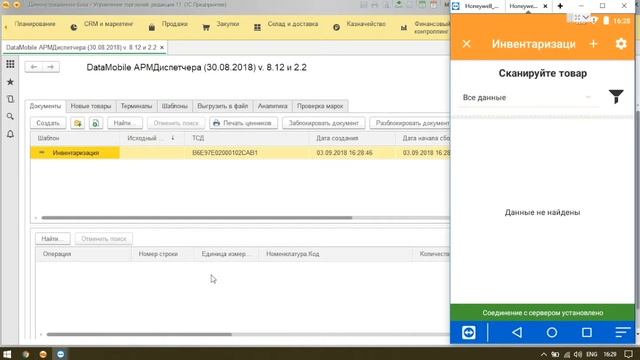The image size is (640, 360).
Task: Click the Единица измер. column header
Action: point(227,254)
